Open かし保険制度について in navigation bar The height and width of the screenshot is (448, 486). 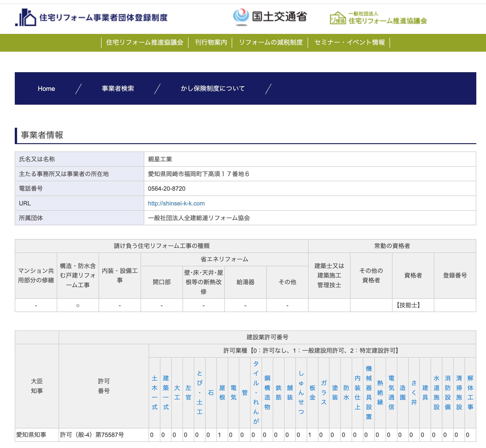[x=213, y=89]
